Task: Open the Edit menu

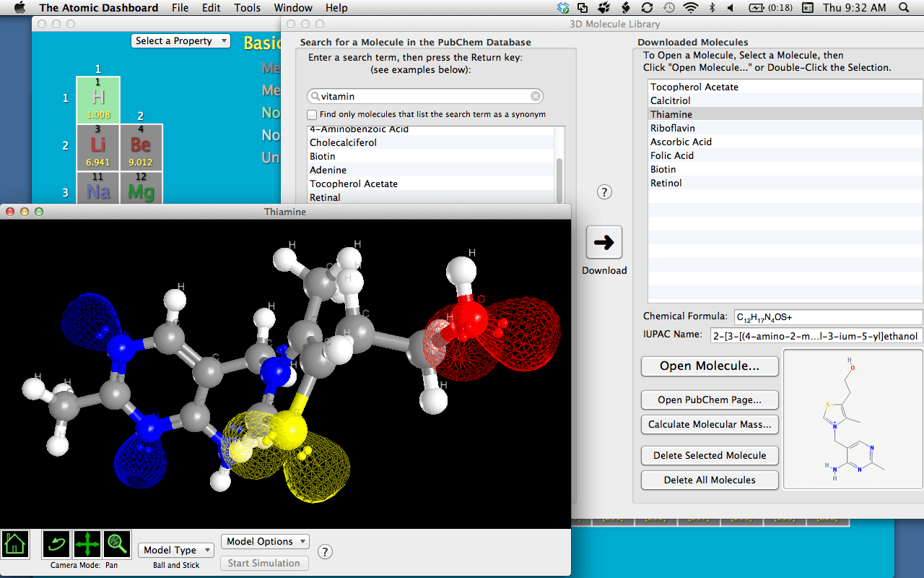Action: tap(212, 8)
